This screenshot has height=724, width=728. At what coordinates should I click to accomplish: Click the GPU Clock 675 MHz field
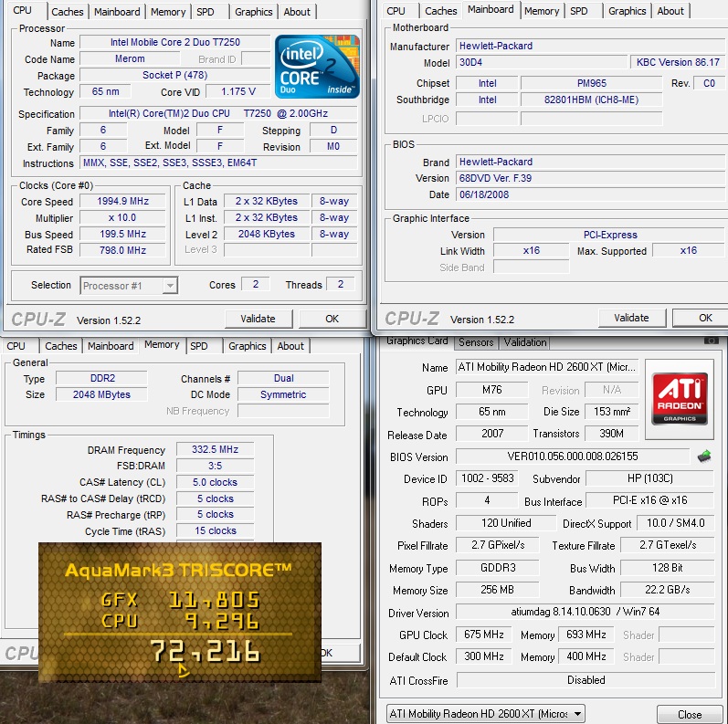point(483,634)
